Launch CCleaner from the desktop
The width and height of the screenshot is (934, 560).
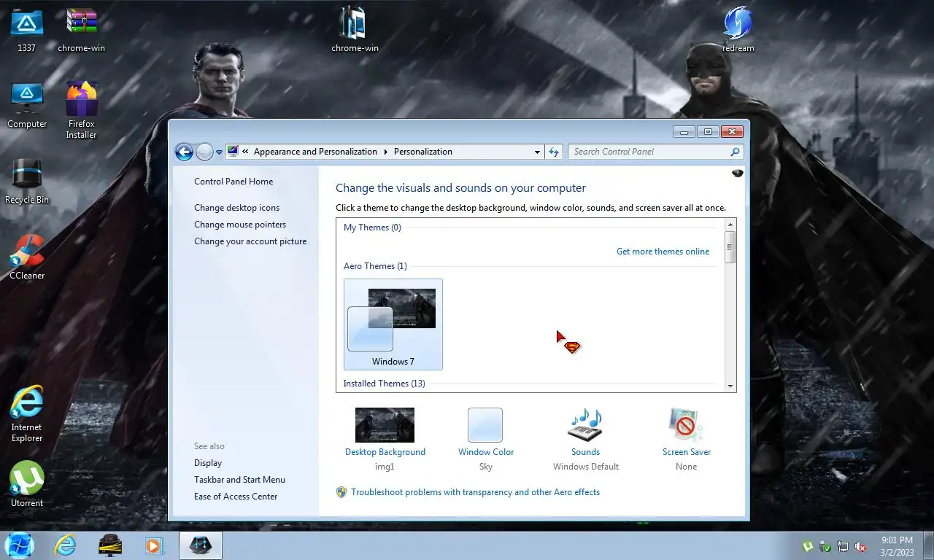point(27,257)
